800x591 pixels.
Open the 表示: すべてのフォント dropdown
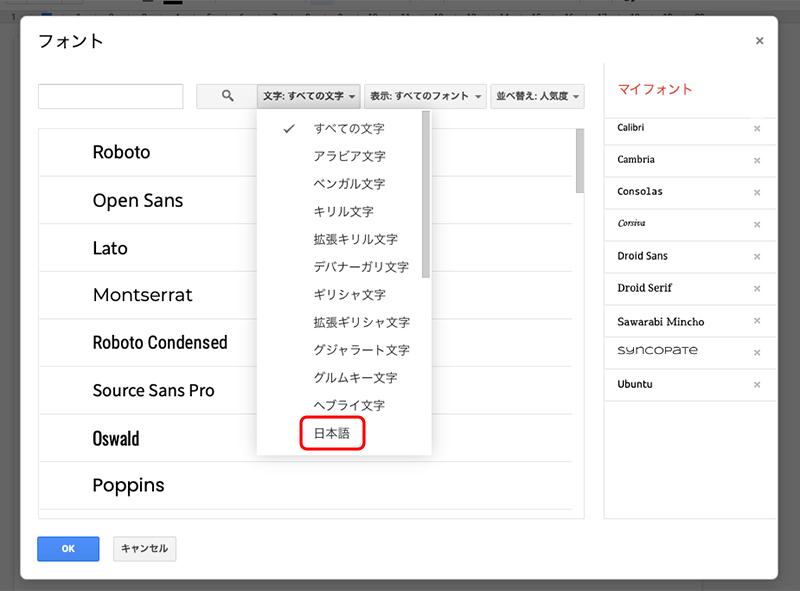pyautogui.click(x=426, y=96)
